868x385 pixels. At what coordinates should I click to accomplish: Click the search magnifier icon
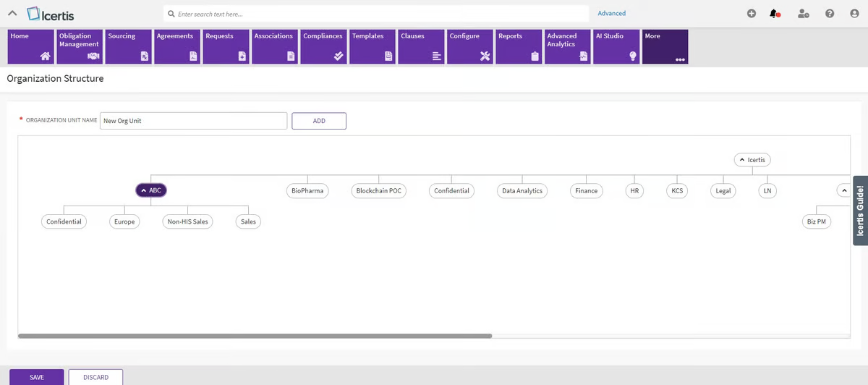pyautogui.click(x=171, y=14)
